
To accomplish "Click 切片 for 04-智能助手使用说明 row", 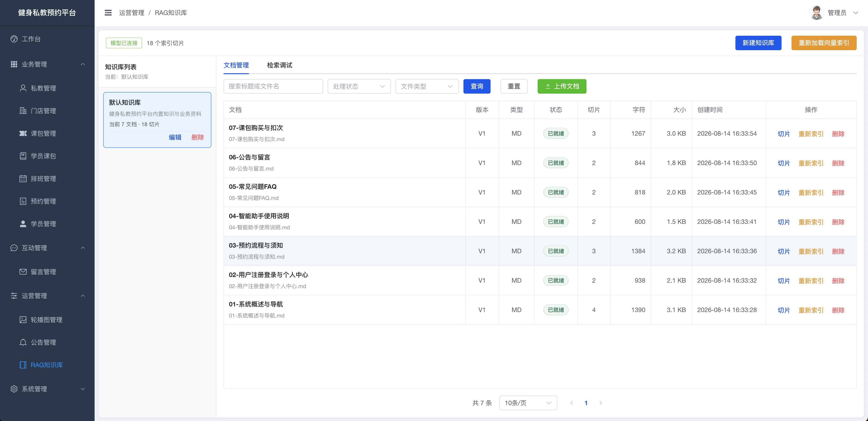I will [784, 222].
